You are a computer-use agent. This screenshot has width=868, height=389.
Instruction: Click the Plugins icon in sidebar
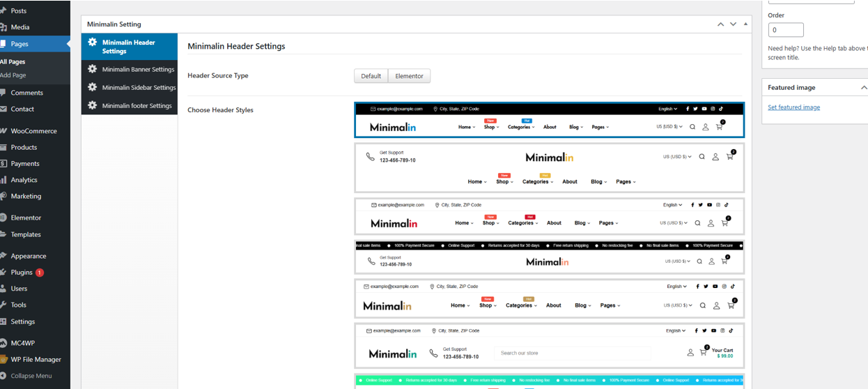[3, 273]
